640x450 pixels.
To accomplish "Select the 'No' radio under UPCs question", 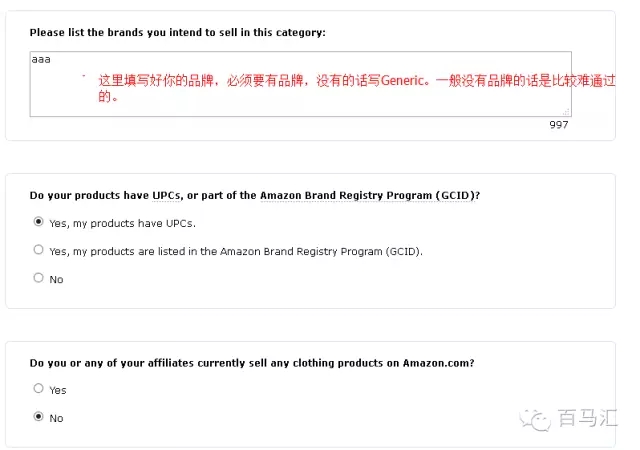I will (x=39, y=278).
